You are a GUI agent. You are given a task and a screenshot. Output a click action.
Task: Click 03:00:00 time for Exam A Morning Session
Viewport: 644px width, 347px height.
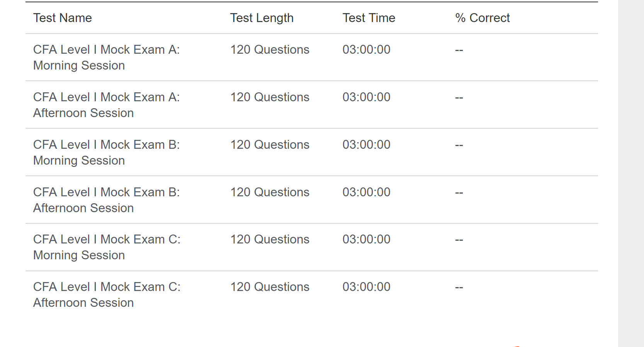366,49
